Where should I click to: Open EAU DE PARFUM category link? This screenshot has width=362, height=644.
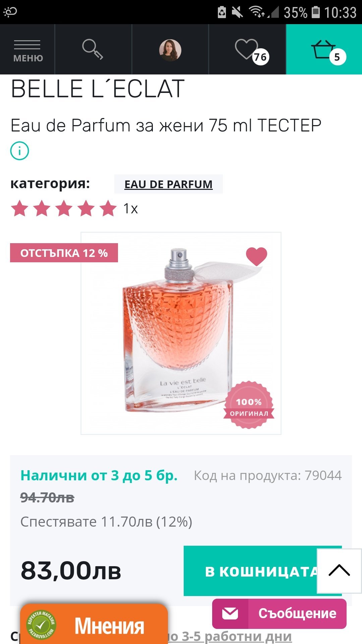[168, 184]
